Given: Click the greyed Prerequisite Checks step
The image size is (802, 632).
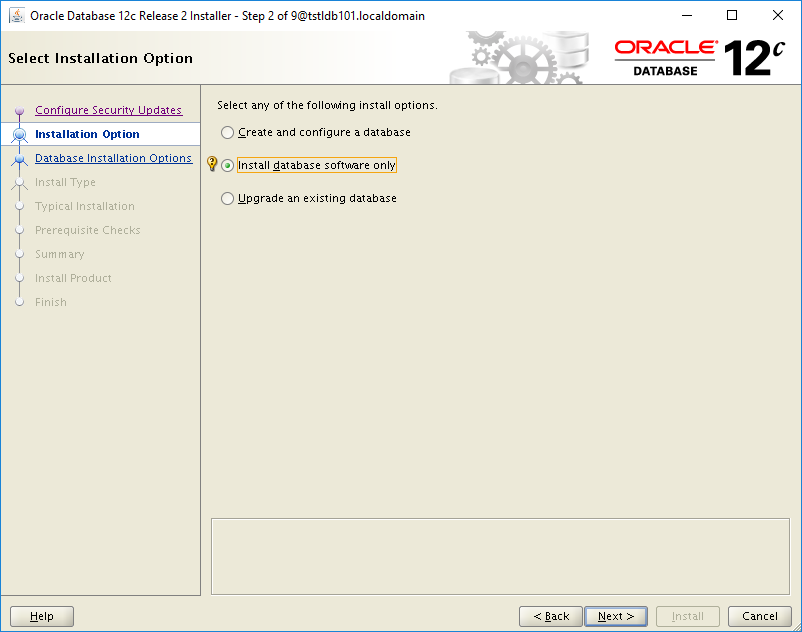Looking at the screenshot, I should pos(87,231).
